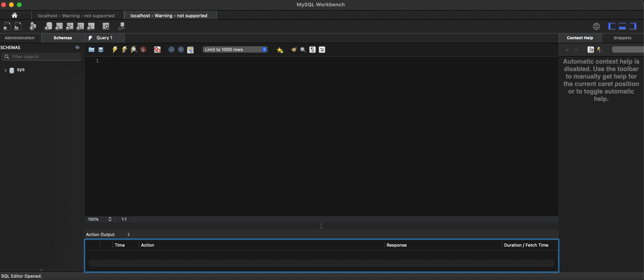Open search table data tool
This screenshot has width=644, height=280.
point(106,26)
